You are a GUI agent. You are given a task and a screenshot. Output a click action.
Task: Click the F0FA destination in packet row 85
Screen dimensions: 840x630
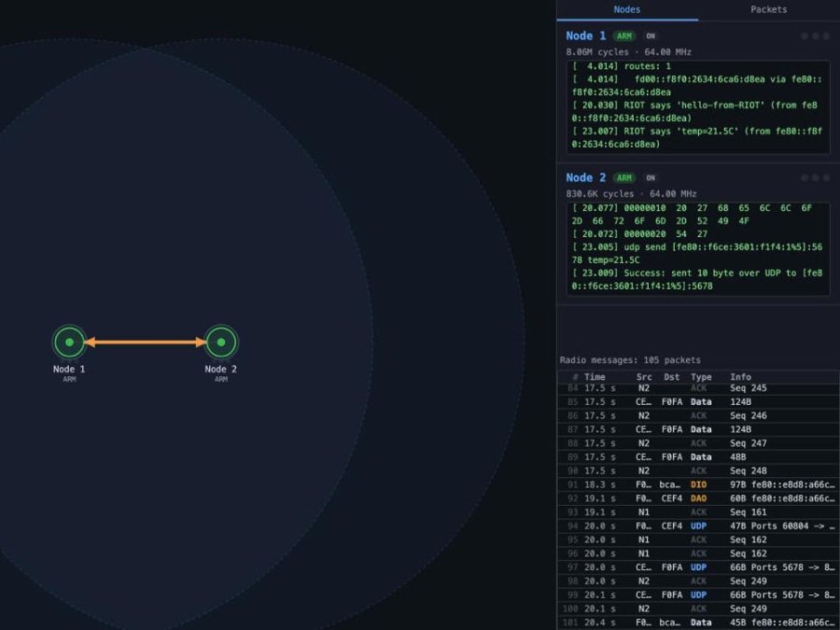pyautogui.click(x=672, y=401)
